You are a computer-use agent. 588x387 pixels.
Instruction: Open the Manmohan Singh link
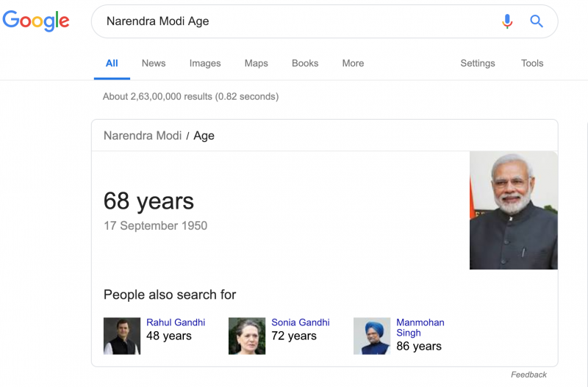point(420,328)
